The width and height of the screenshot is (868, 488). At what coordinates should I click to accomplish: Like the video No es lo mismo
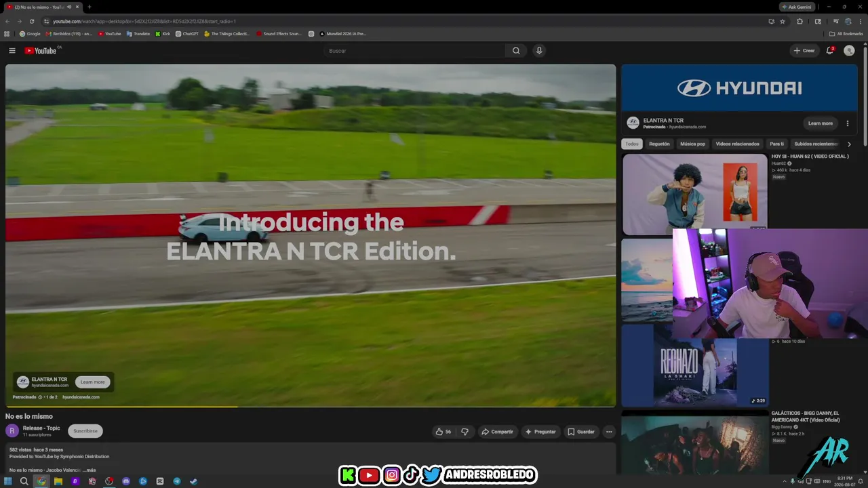click(x=443, y=432)
